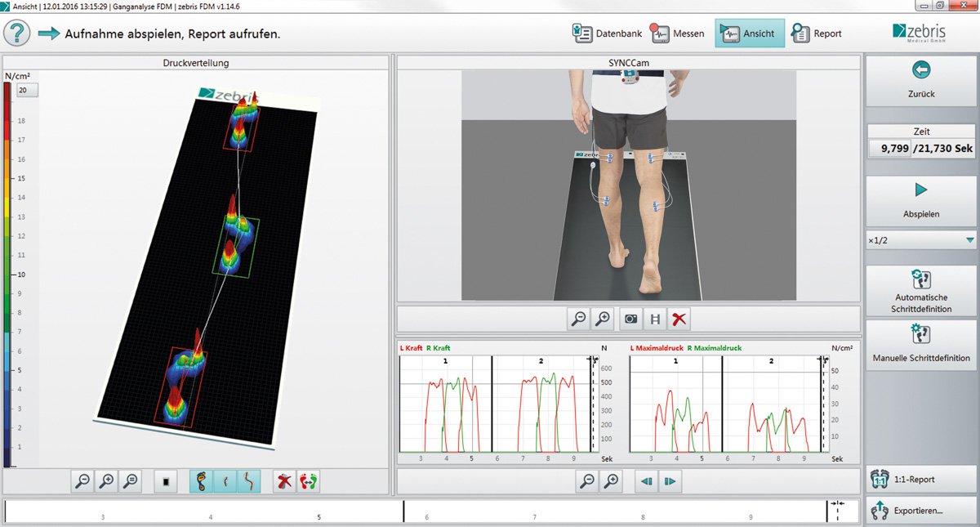This screenshot has height=527, width=980.
Task: Click the R Maximaldruck legend label
Action: (714, 348)
